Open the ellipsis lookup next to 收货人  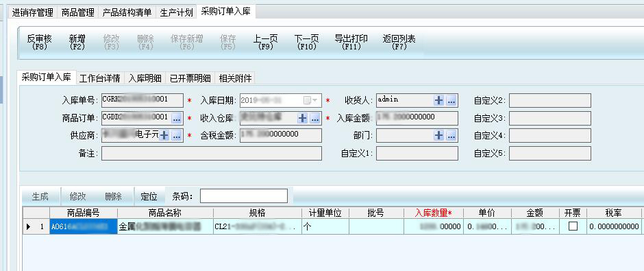(451, 100)
